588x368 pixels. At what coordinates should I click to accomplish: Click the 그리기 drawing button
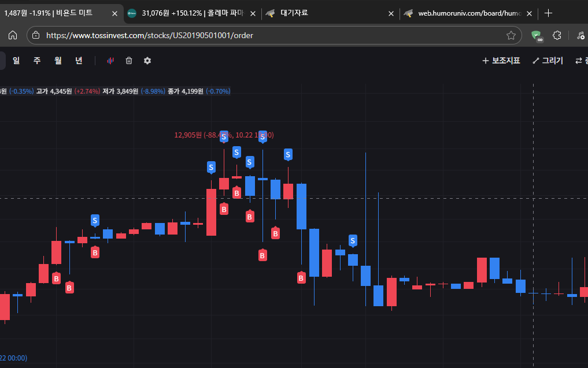[x=548, y=61]
